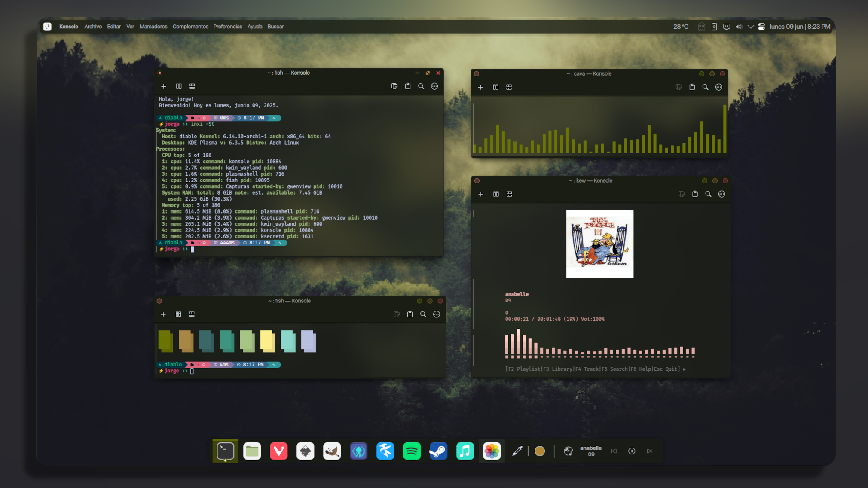Open the toggle switches control icon in the tray
This screenshot has height=488, width=868.
pyautogui.click(x=761, y=27)
